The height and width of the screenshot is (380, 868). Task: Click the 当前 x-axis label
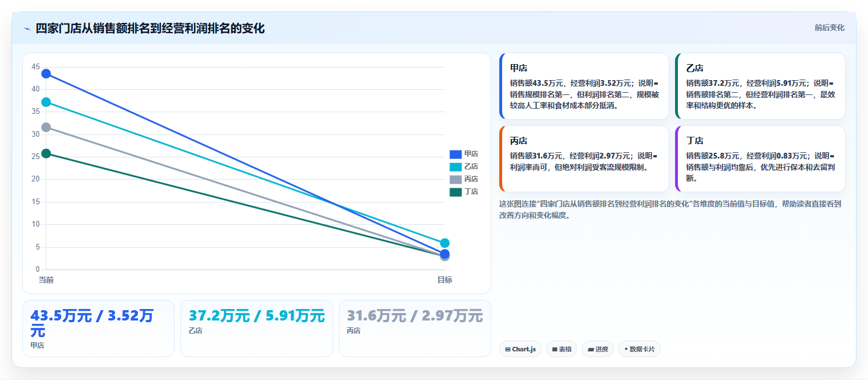46,280
